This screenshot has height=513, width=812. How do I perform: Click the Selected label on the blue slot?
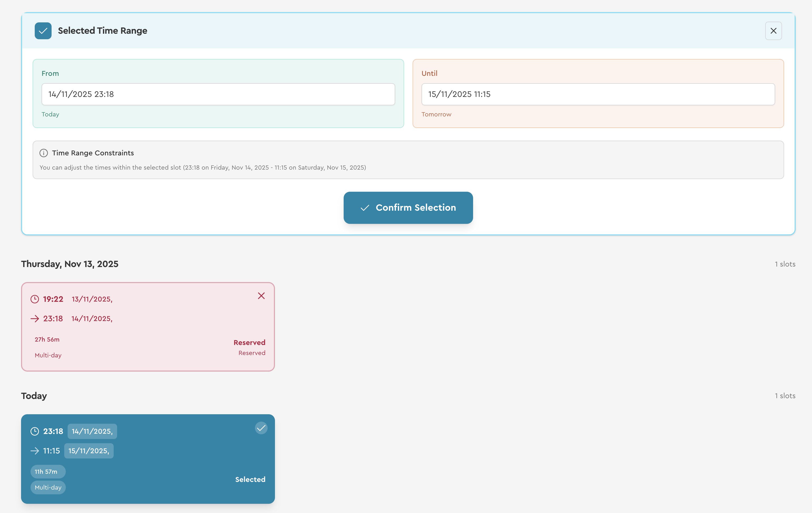click(250, 479)
